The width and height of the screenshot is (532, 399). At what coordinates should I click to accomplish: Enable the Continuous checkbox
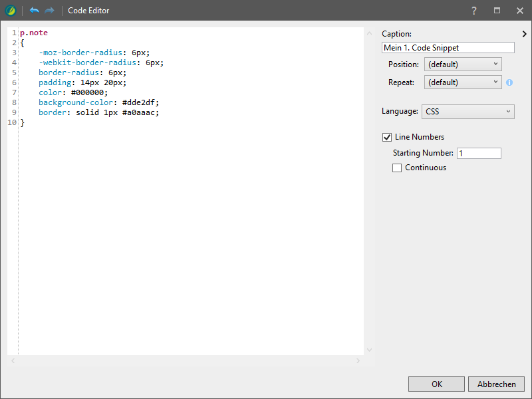397,168
